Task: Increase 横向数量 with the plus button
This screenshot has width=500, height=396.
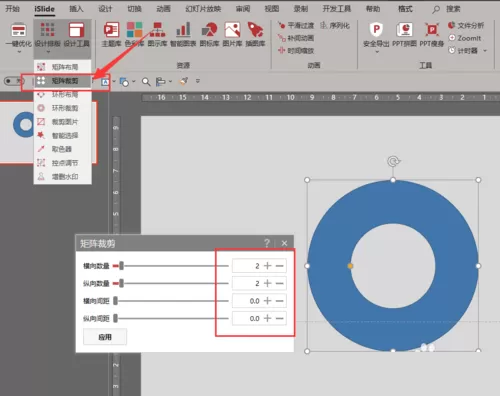Action: tap(267, 266)
